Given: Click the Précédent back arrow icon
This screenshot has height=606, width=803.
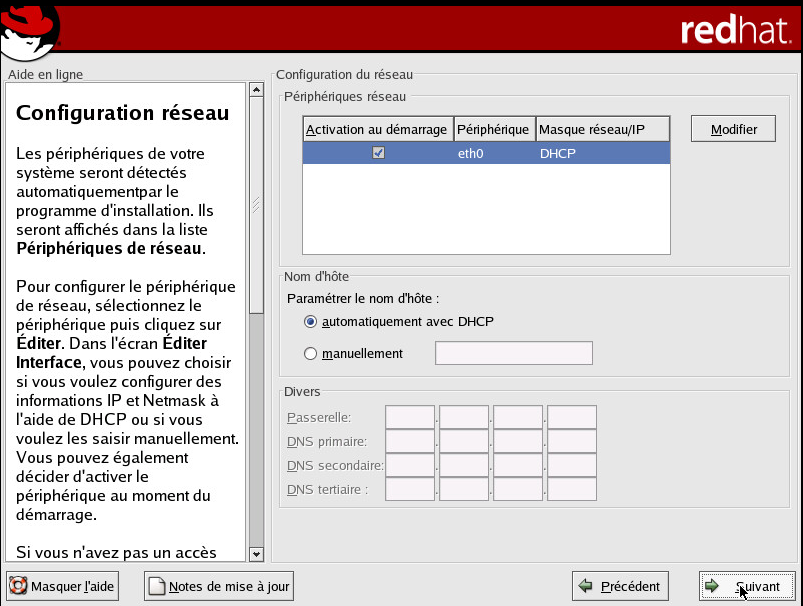Looking at the screenshot, I should (x=585, y=586).
